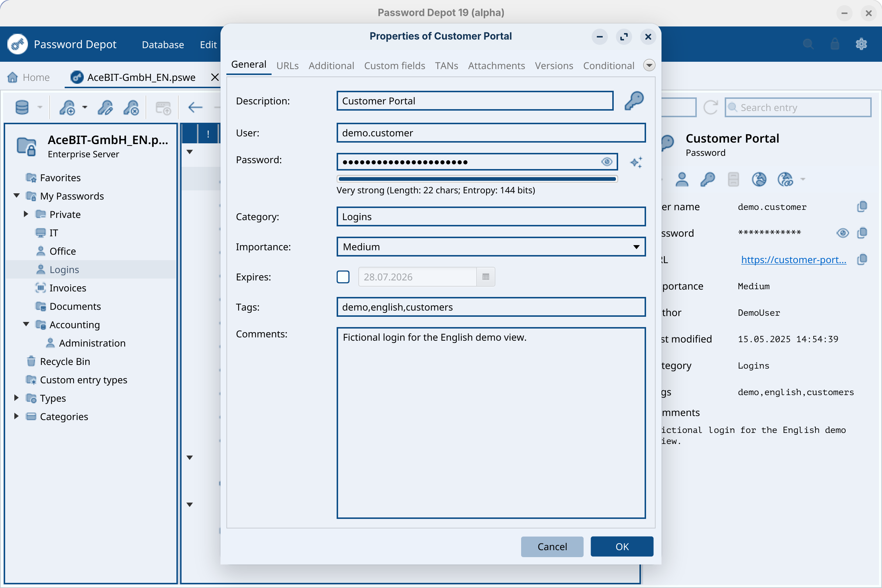Image resolution: width=882 pixels, height=588 pixels.
Task: Select the Invoices folder in tree
Action: [90, 288]
